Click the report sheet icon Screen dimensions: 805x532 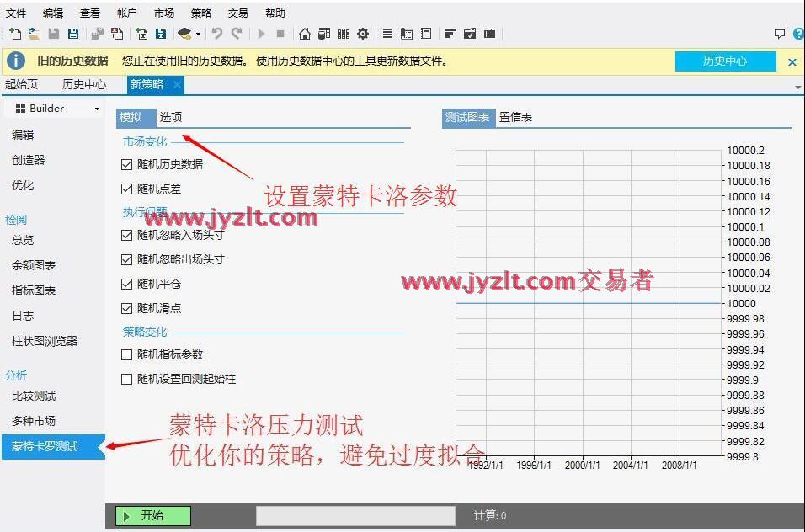(x=407, y=34)
